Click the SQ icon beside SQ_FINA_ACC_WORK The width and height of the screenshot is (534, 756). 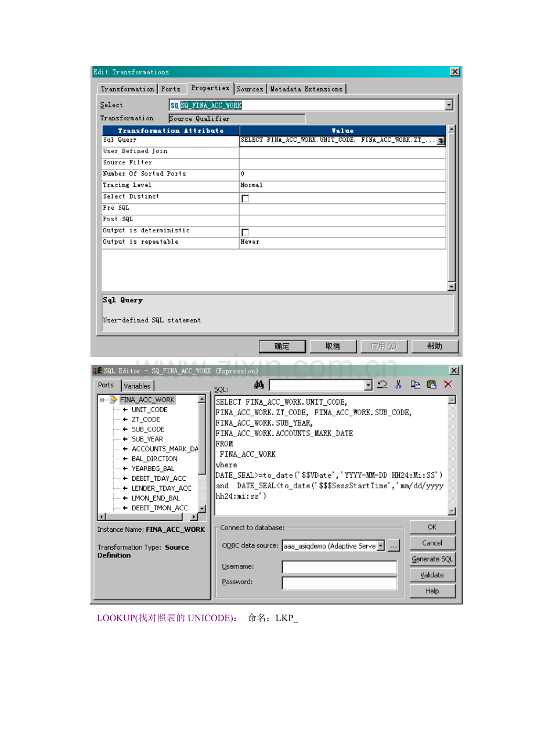pos(175,105)
